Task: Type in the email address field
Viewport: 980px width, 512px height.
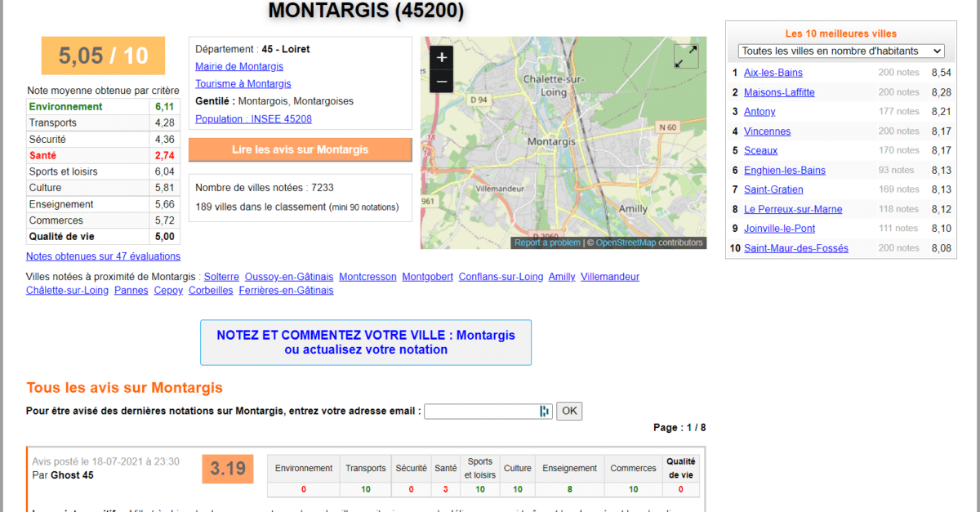Action: (x=480, y=411)
